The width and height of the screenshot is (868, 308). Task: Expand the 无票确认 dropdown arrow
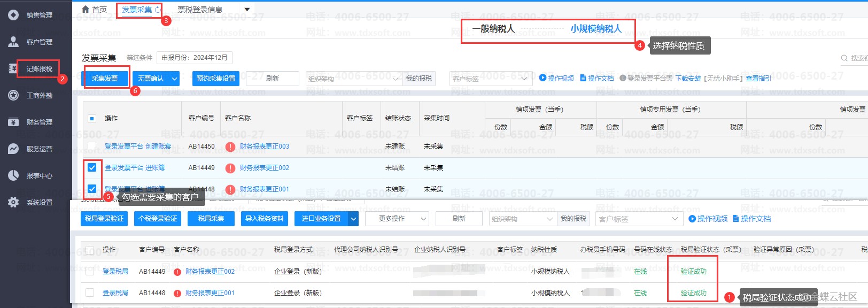coord(174,79)
